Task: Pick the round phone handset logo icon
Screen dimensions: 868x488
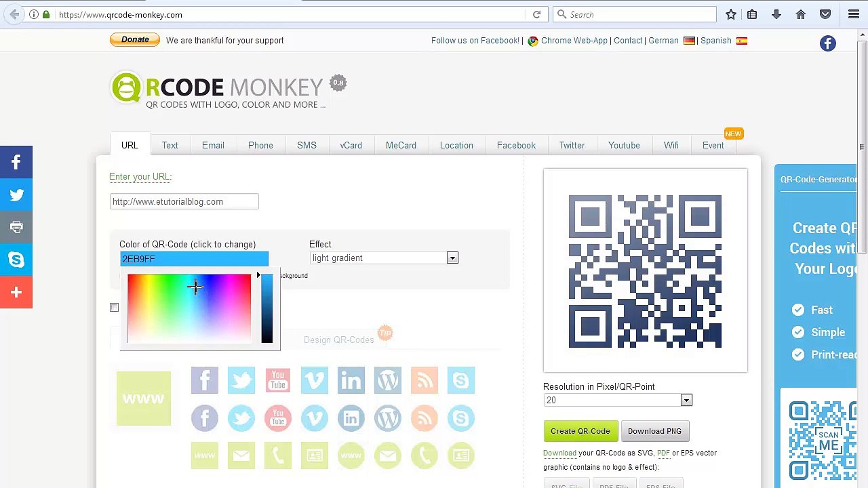Action: coord(424,455)
